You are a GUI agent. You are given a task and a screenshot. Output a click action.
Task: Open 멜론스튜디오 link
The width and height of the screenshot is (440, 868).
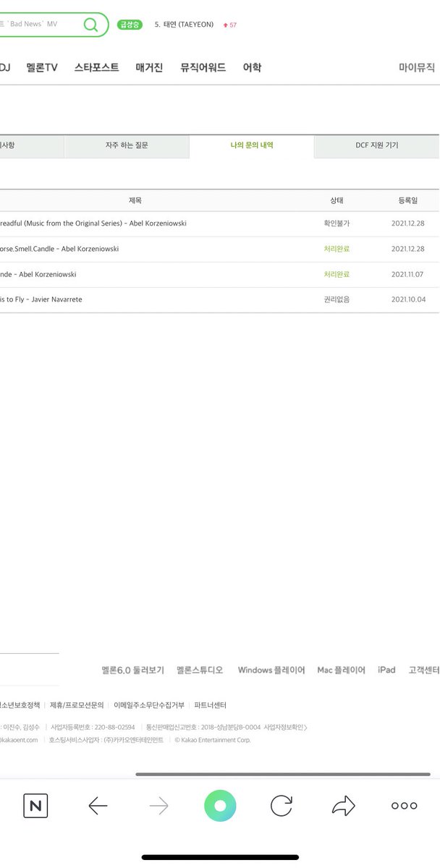[200, 670]
